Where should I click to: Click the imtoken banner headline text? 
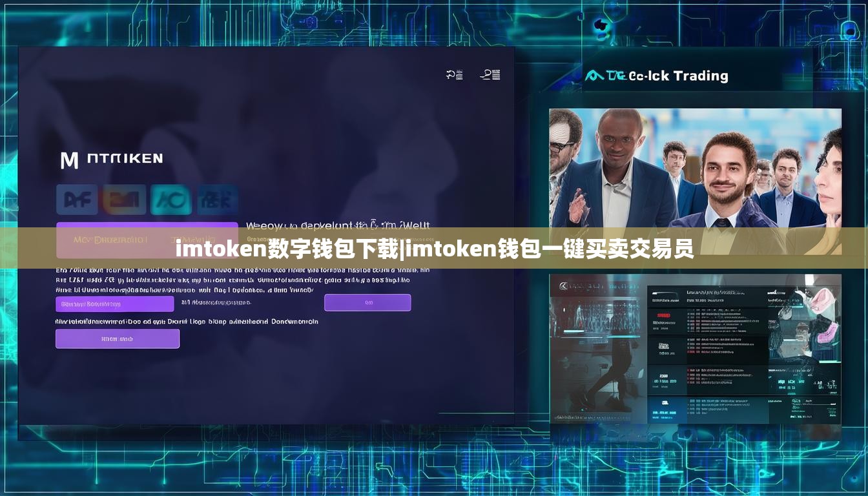coord(434,249)
